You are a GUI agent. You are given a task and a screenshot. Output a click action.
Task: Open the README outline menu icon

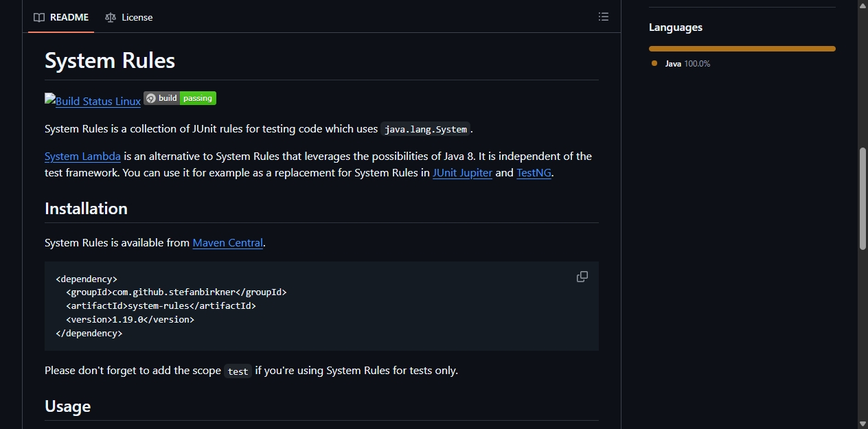[x=603, y=16]
